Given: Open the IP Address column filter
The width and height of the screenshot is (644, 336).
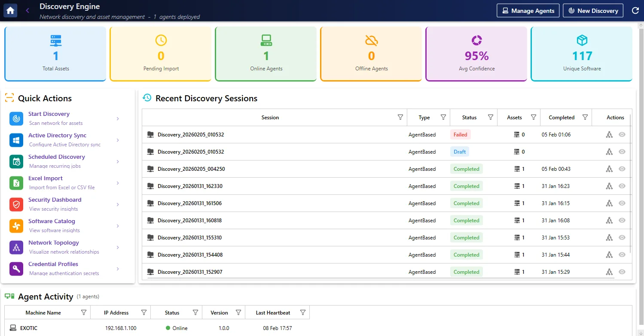Looking at the screenshot, I should tap(144, 313).
